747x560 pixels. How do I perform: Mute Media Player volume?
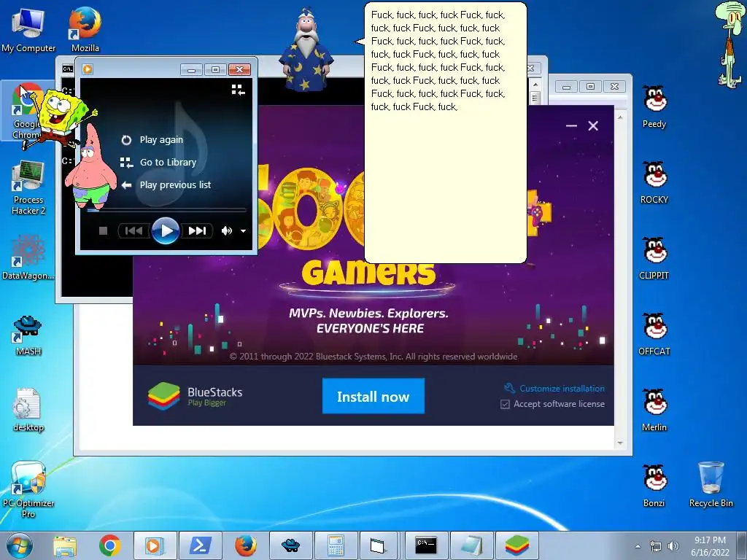(x=226, y=231)
